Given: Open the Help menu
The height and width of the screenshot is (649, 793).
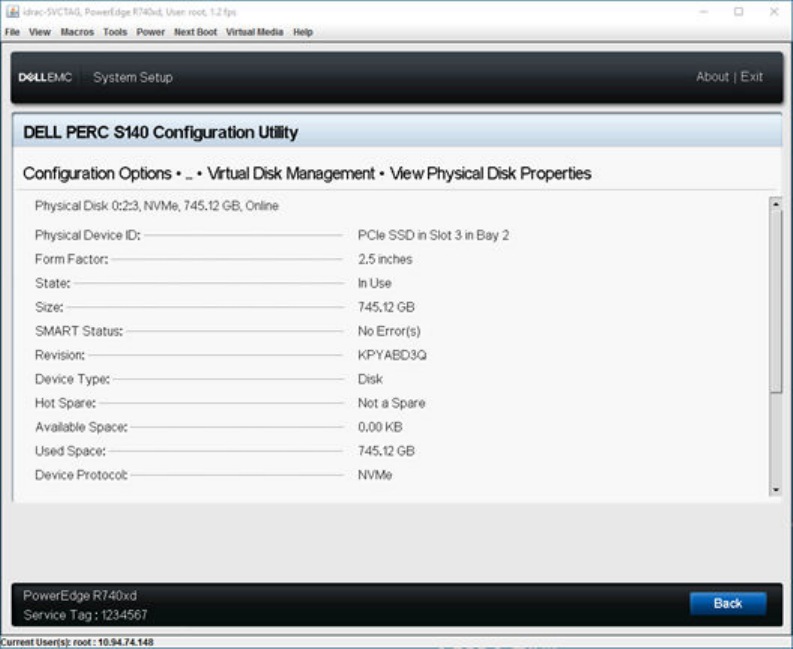Looking at the screenshot, I should pos(303,32).
